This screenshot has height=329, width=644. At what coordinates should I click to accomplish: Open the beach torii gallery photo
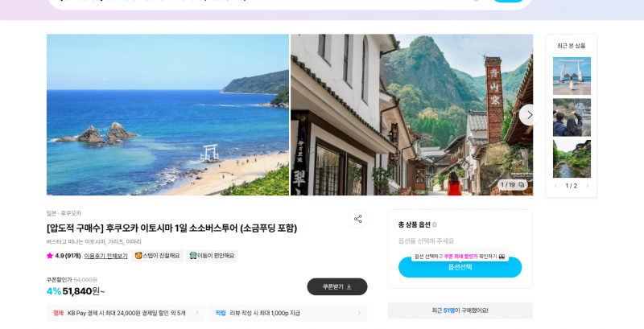(167, 115)
